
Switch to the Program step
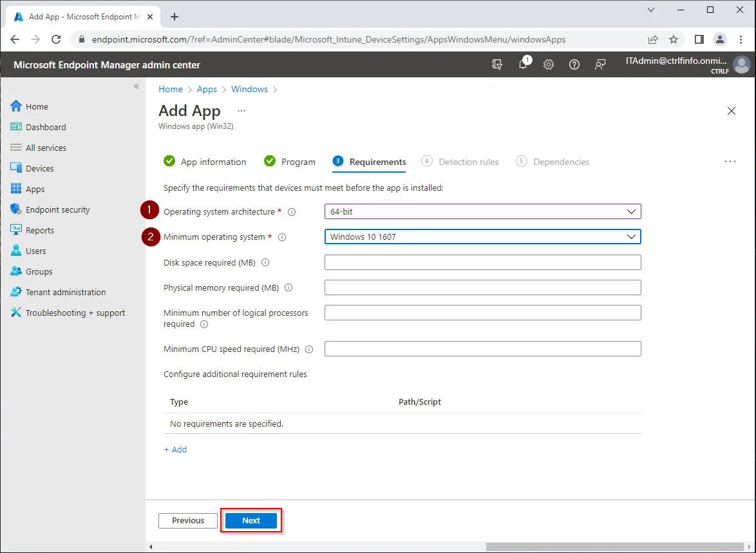290,162
